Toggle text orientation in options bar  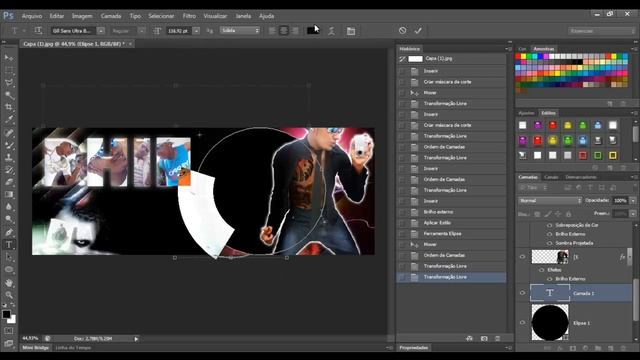coord(38,31)
